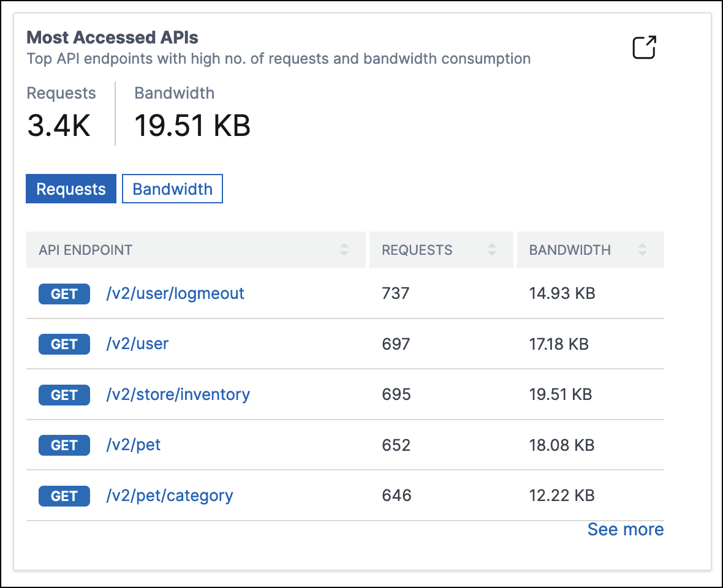Open the /v2/pet/category endpoint link
723x588 pixels.
point(170,496)
